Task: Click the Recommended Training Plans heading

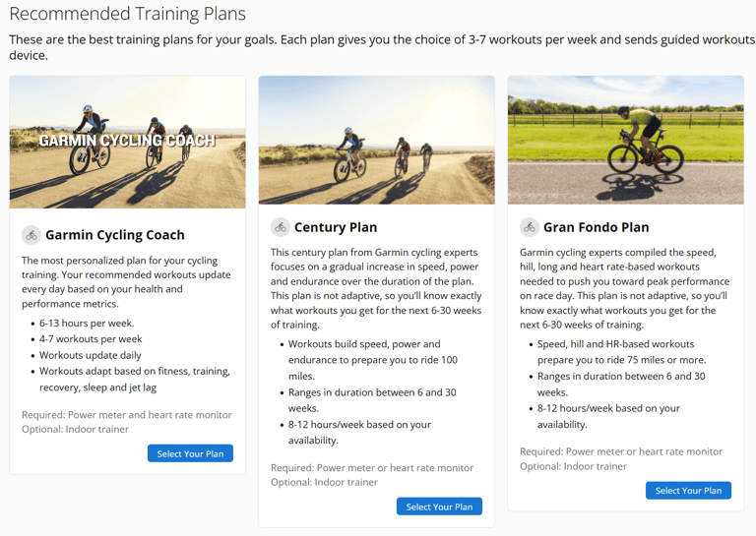Action: click(x=127, y=14)
